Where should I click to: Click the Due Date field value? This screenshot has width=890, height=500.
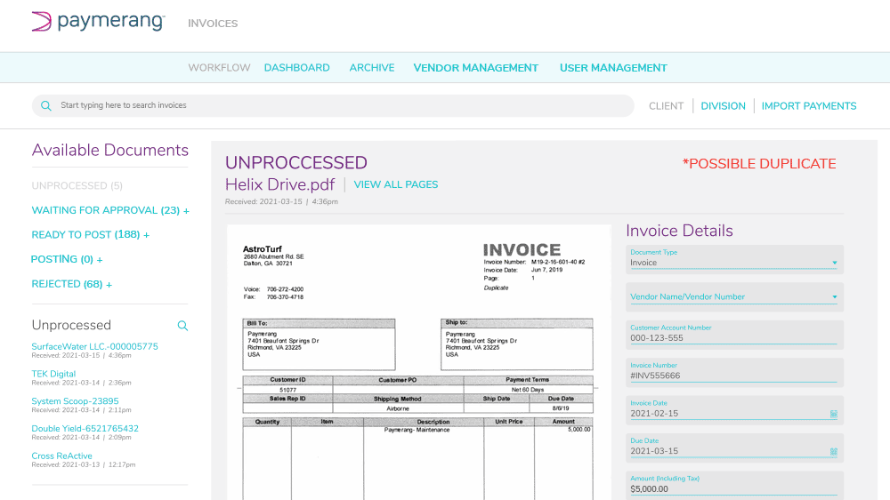pos(654,451)
